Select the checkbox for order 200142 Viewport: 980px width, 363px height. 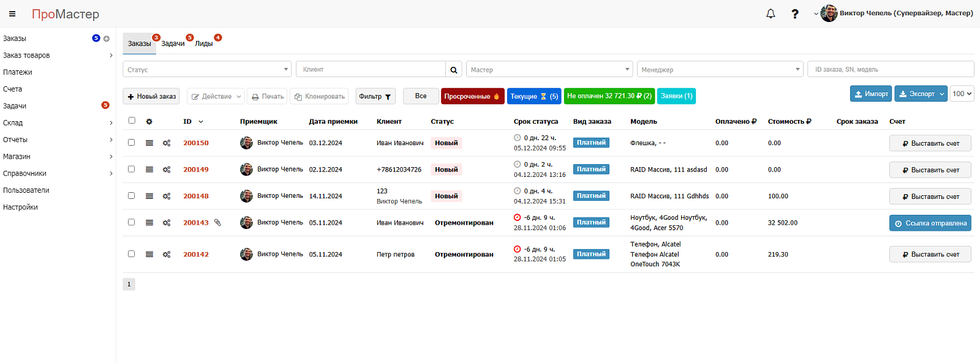click(131, 254)
